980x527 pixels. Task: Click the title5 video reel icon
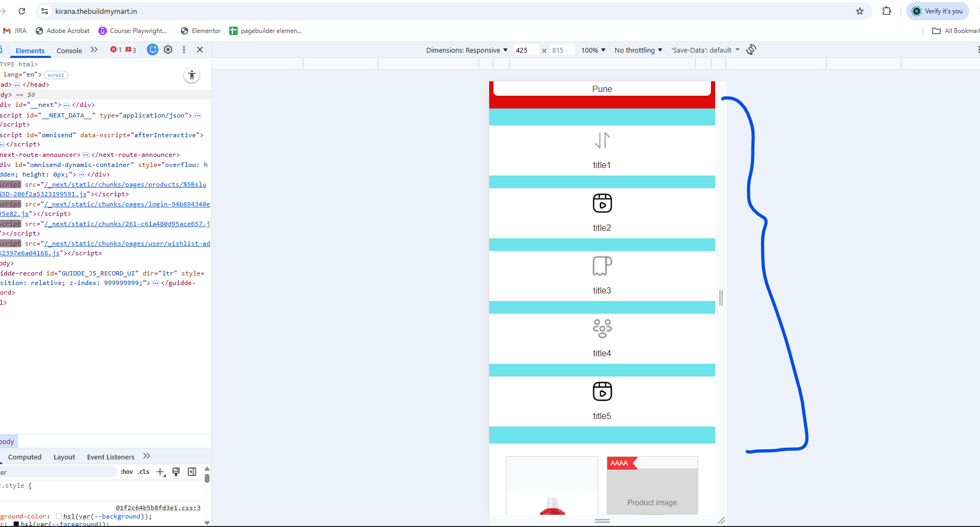[602, 391]
